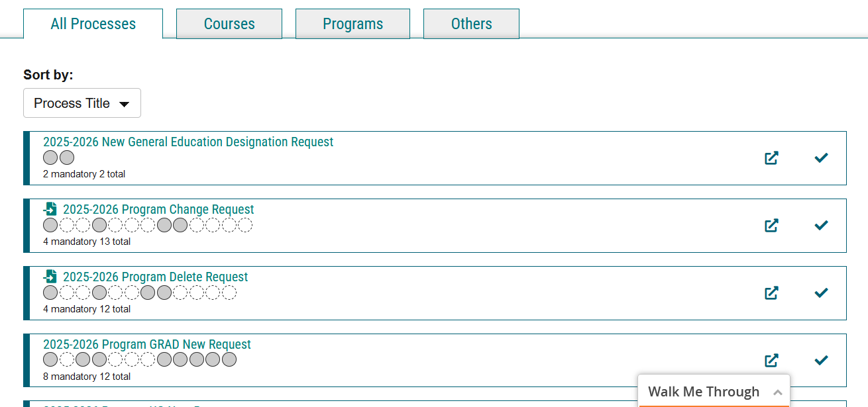Select the Others tab
This screenshot has width=868, height=407.
471,24
